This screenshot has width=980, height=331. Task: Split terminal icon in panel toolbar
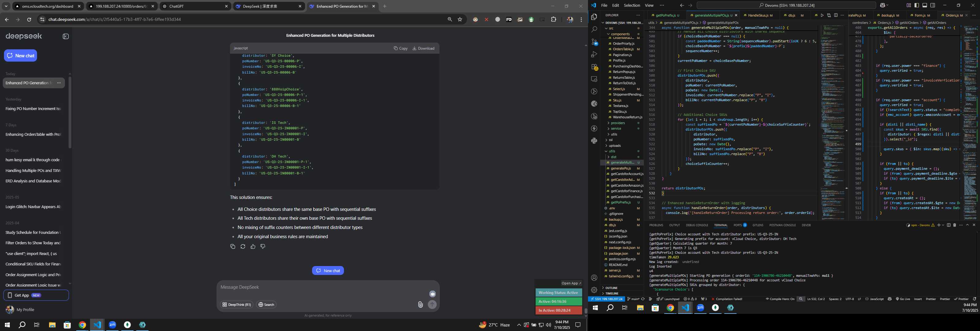pyautogui.click(x=948, y=225)
